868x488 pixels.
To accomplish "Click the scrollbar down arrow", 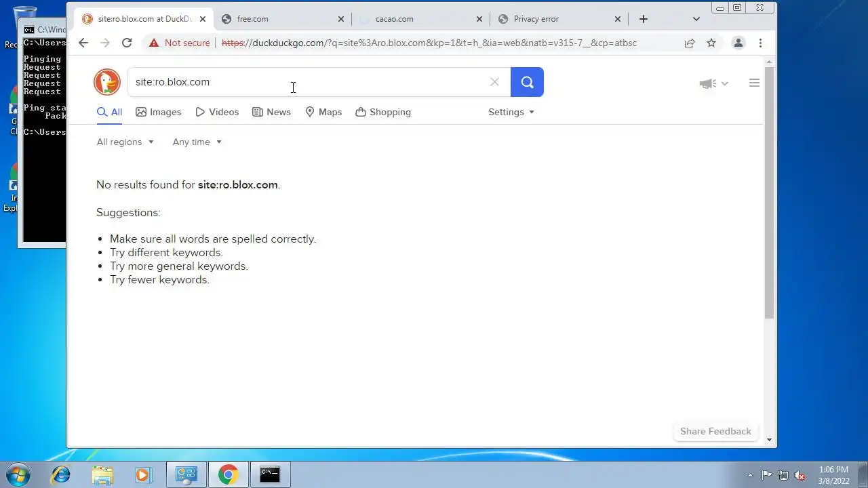I will tap(769, 440).
